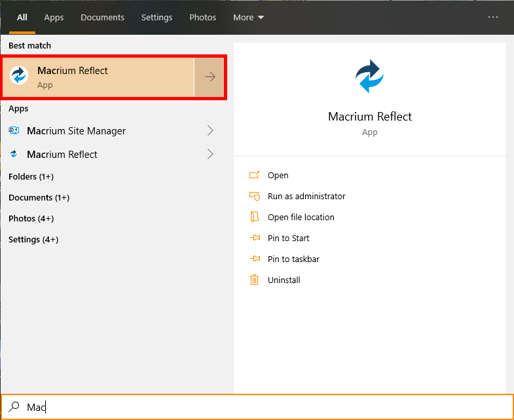This screenshot has width=514, height=420.
Task: Open the Macrium Reflect best match result
Action: pyautogui.click(x=98, y=77)
